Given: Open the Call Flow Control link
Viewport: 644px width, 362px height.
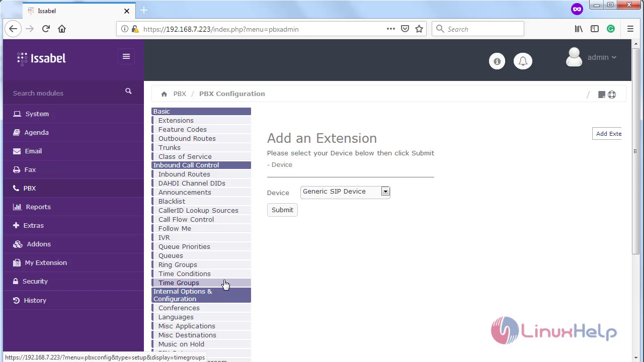Looking at the screenshot, I should point(186,219).
